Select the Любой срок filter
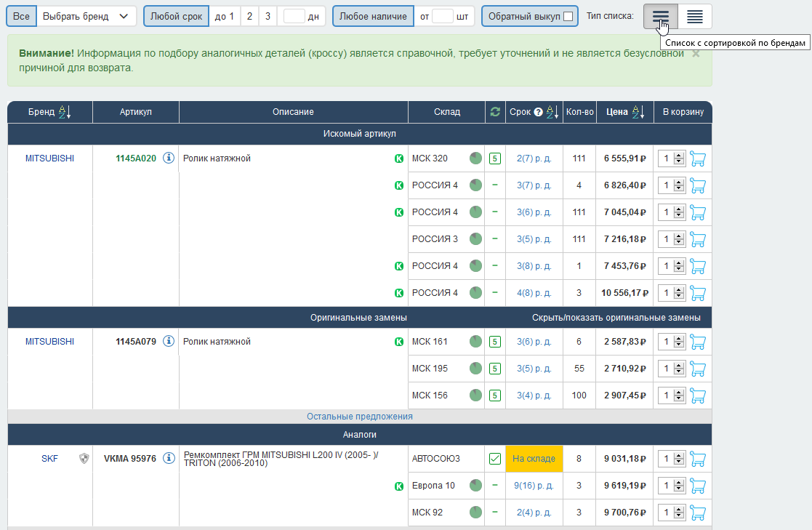812x530 pixels. [x=176, y=16]
